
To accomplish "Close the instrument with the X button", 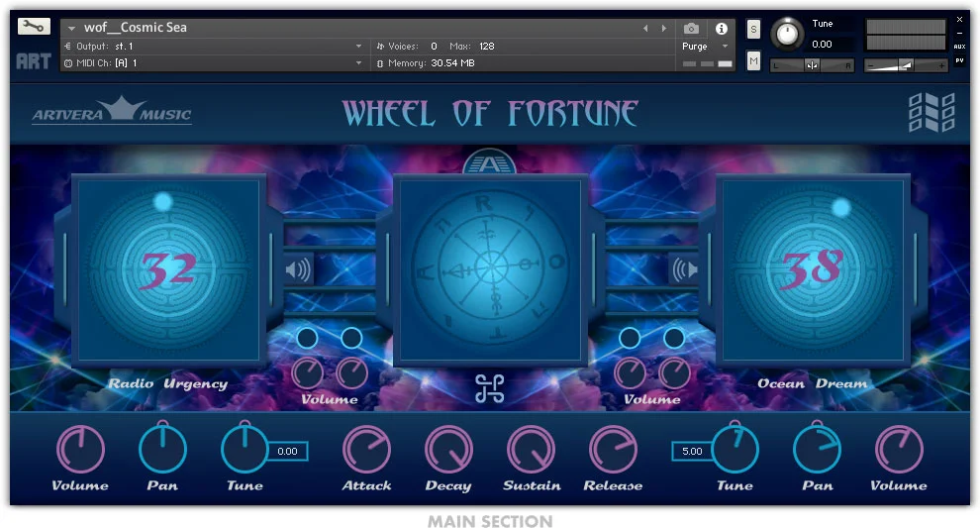I will tap(959, 20).
